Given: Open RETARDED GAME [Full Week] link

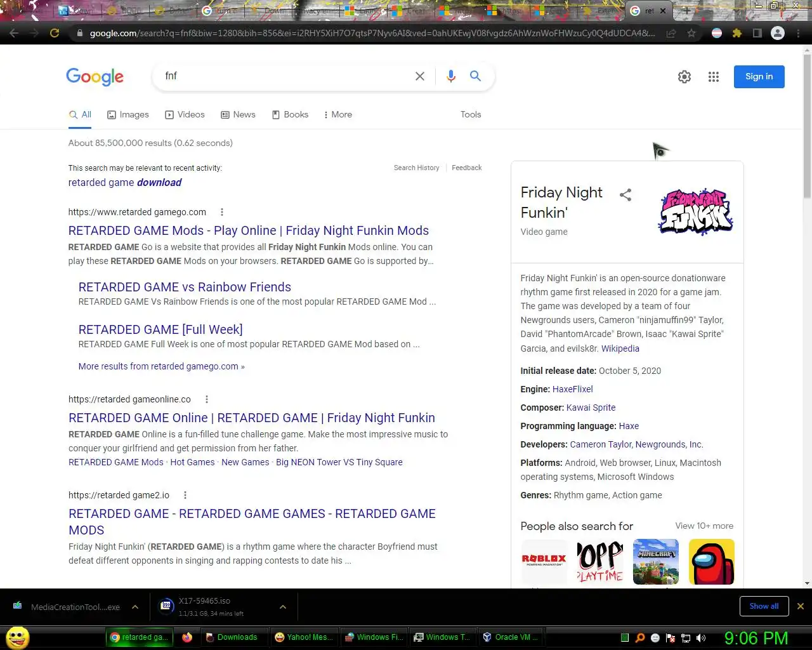Looking at the screenshot, I should pos(160,329).
